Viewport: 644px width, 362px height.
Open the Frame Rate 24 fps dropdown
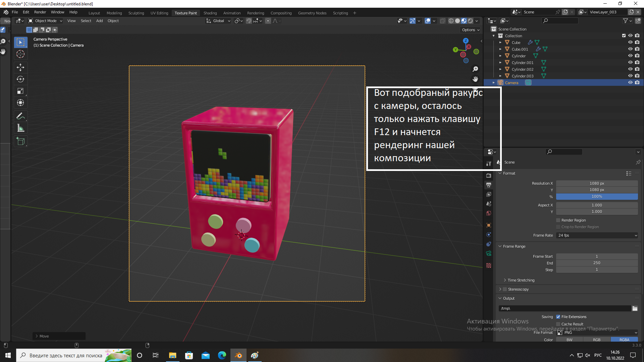pos(597,235)
